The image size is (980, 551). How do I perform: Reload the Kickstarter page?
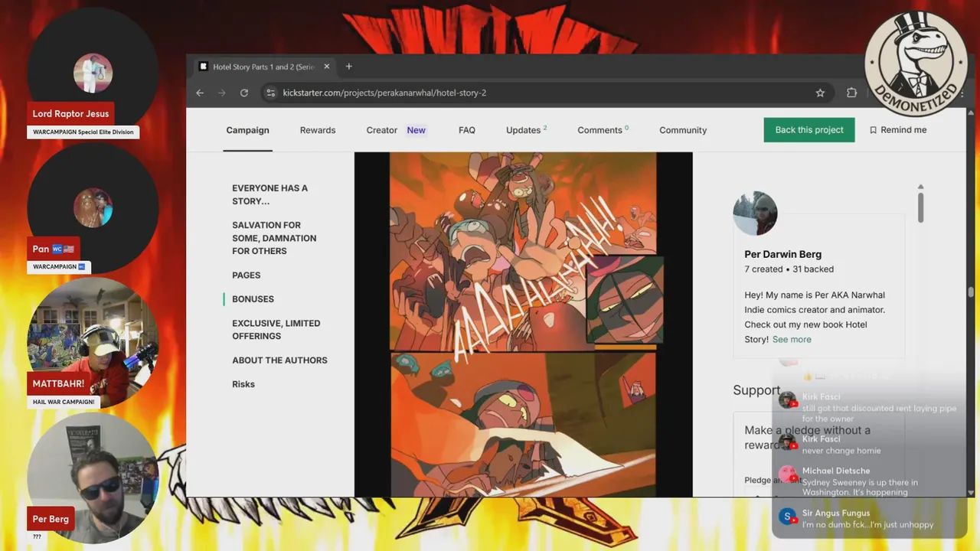244,93
